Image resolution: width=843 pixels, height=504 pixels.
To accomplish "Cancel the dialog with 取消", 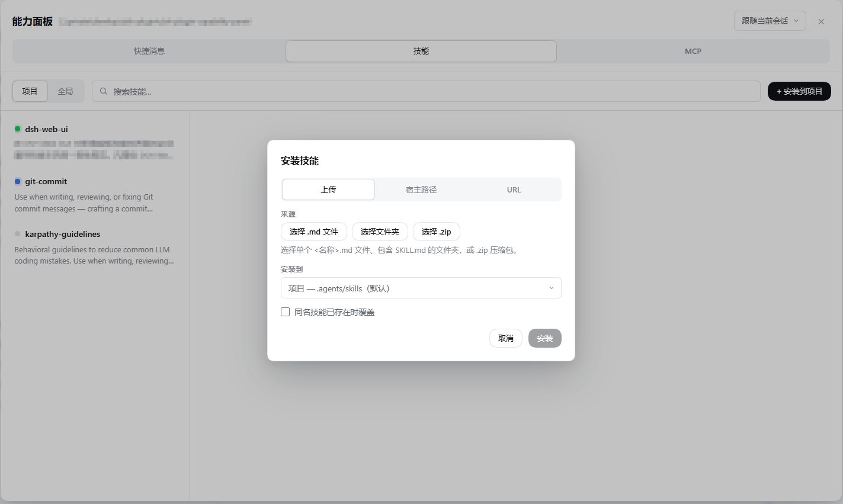I will tap(505, 338).
